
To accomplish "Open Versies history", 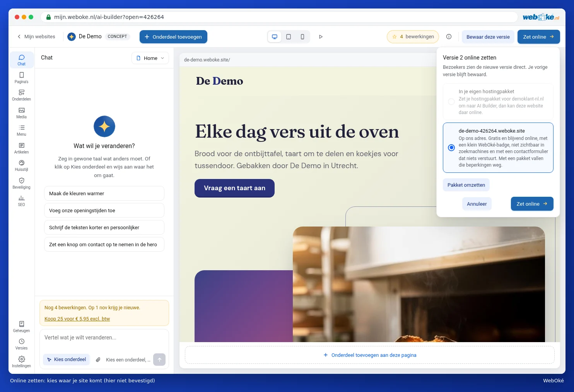I will tap(21, 344).
